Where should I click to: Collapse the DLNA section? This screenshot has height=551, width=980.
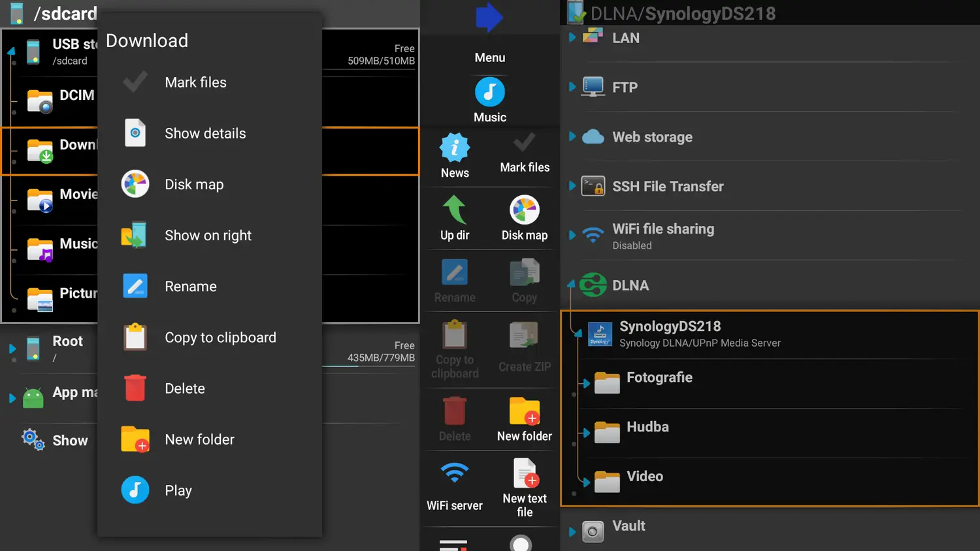[570, 285]
